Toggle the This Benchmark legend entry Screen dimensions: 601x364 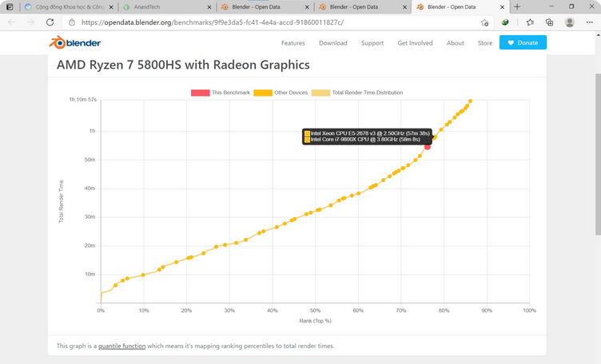tap(222, 93)
